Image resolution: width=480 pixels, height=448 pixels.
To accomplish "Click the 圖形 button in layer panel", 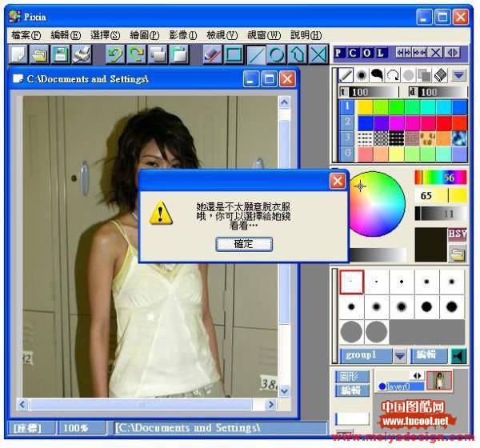I will 352,376.
